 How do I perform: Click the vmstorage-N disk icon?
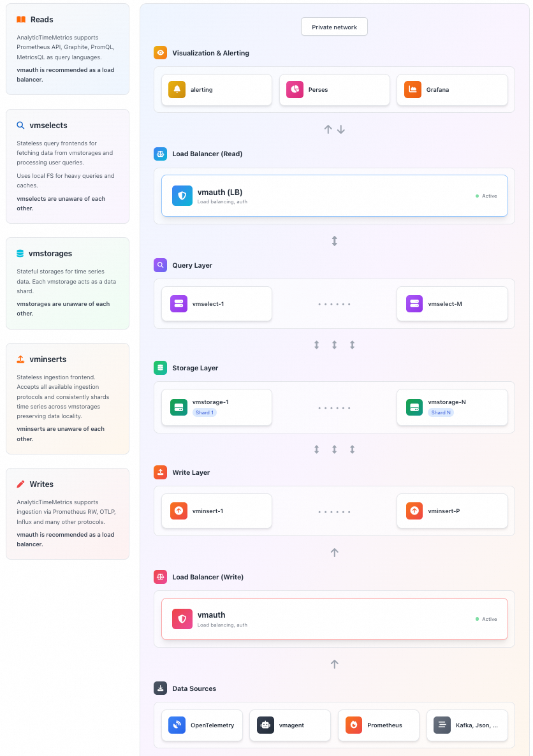tap(414, 407)
